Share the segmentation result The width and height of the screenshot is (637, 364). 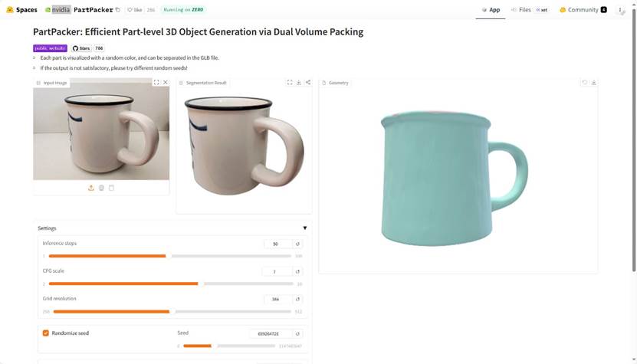pos(308,82)
